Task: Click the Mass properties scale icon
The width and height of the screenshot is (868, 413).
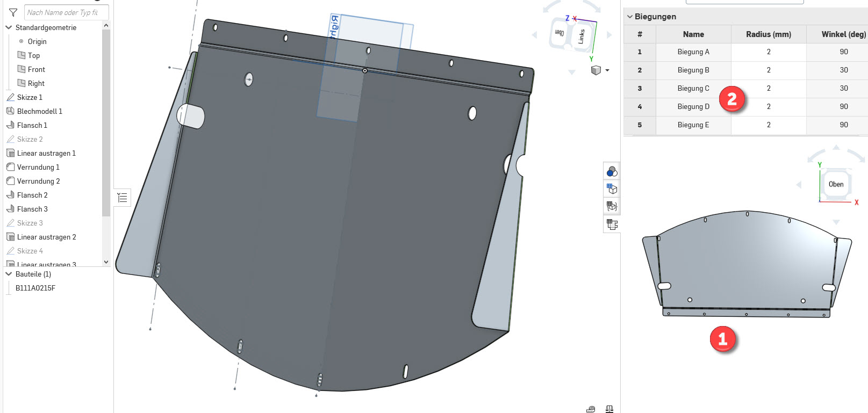Action: [609, 409]
